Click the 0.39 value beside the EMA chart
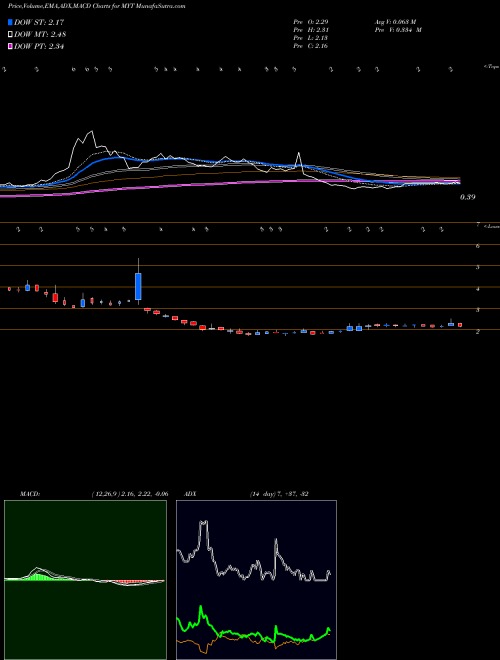 (x=468, y=197)
